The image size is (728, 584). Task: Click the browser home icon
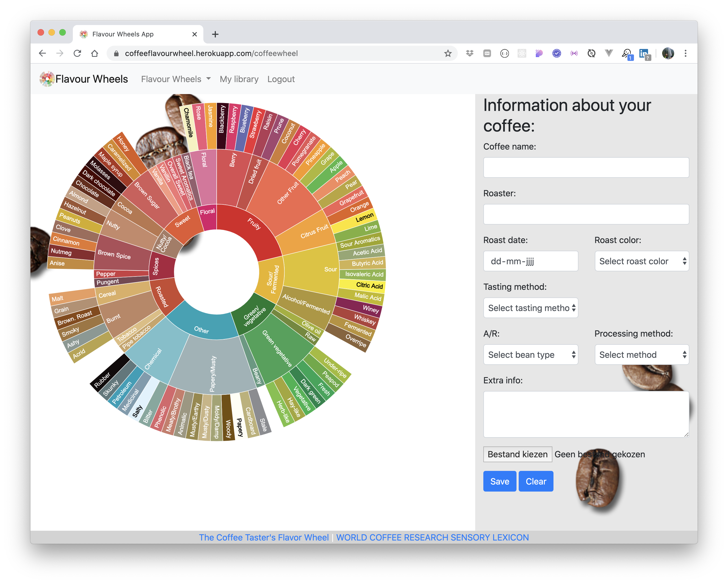95,53
